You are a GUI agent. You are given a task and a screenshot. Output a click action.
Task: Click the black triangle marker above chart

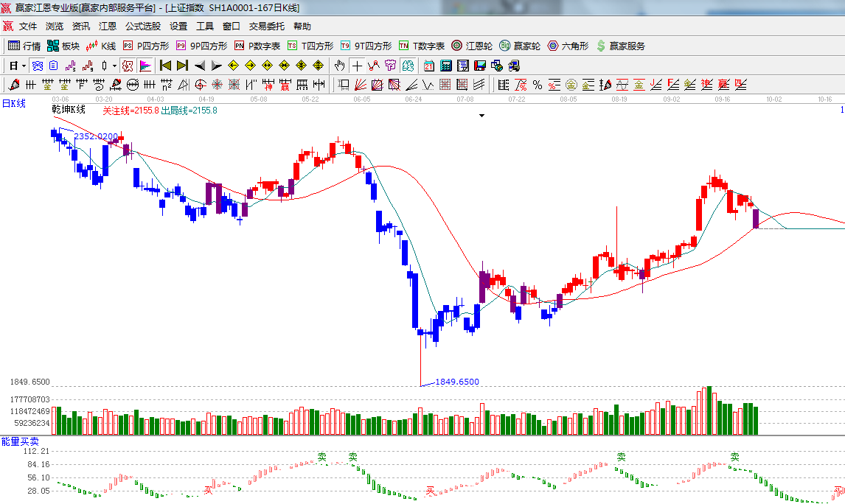[x=481, y=116]
